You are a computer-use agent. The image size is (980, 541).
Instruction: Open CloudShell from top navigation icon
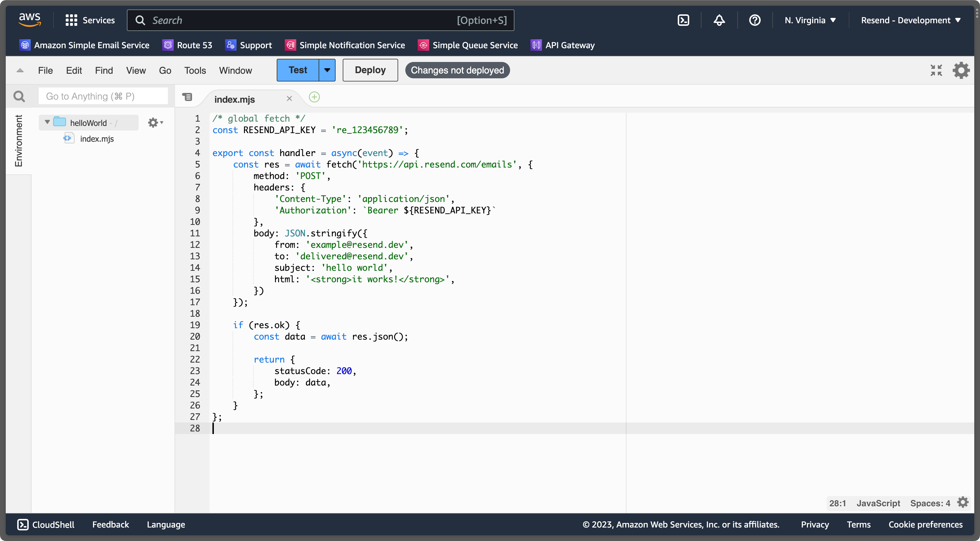[683, 20]
